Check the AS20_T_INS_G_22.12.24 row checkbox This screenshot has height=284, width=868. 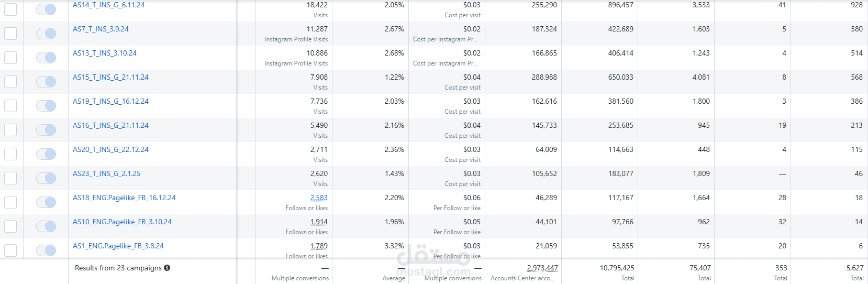pyautogui.click(x=10, y=154)
